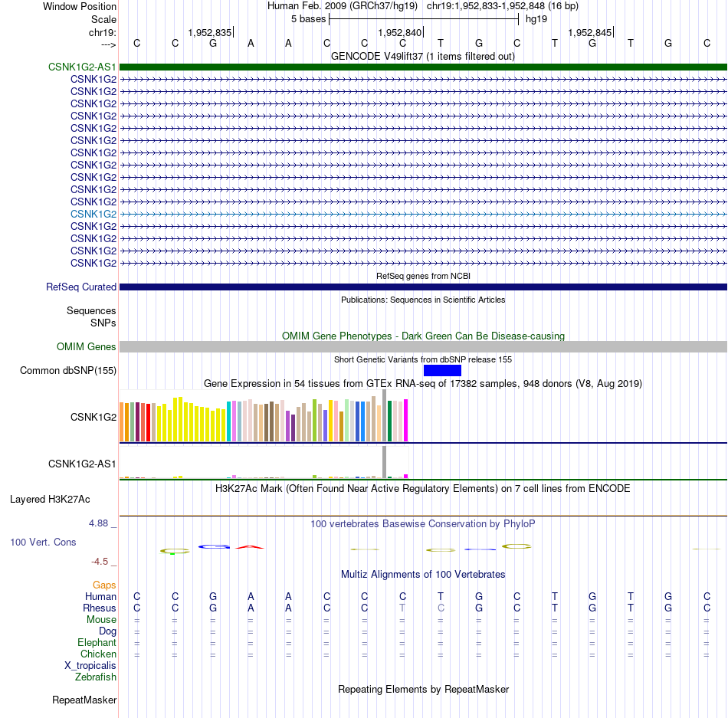Click the 'hg19' label next to the scale bar
This screenshot has width=728, height=718.
click(536, 19)
